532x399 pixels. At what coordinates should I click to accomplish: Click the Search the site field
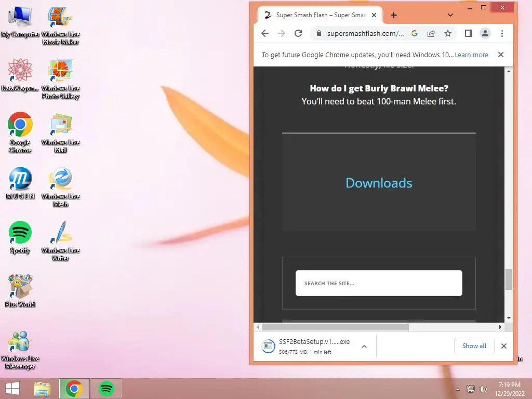click(379, 283)
